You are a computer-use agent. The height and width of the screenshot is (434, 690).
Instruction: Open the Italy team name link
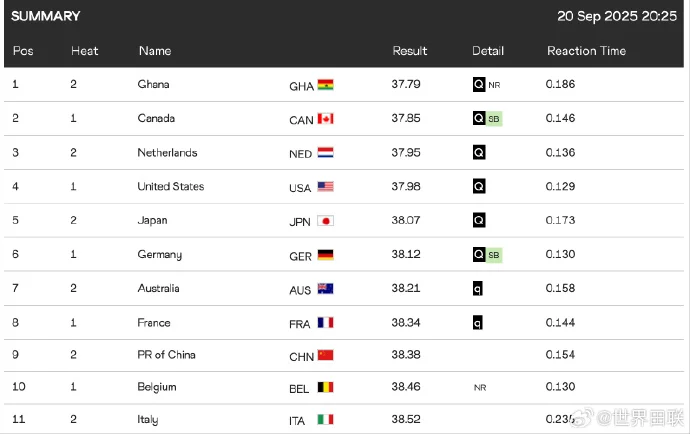point(148,420)
